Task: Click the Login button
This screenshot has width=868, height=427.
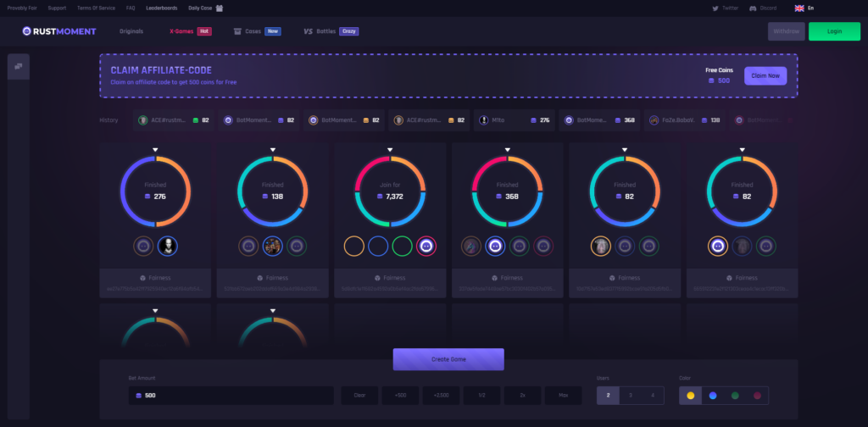Action: tap(834, 31)
